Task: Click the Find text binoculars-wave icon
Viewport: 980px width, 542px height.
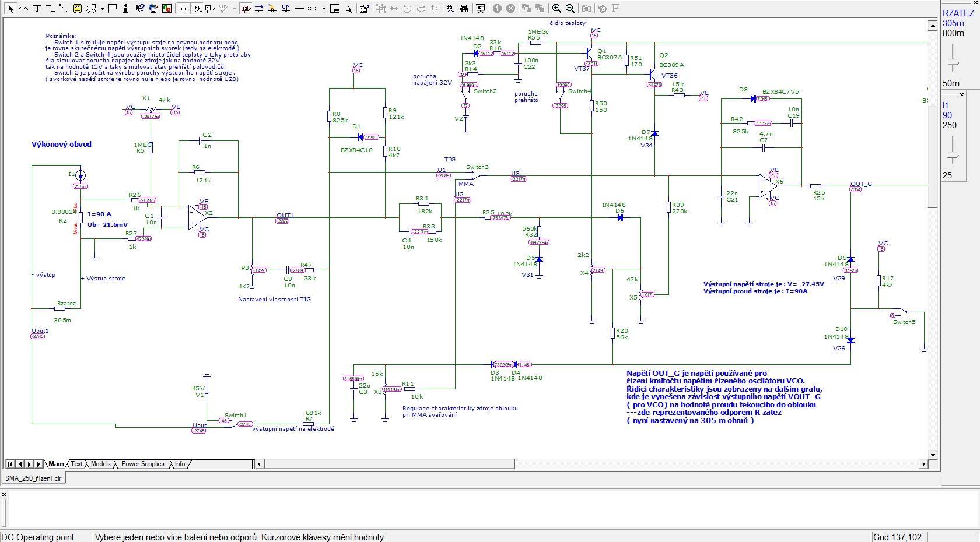Action: click(450, 9)
